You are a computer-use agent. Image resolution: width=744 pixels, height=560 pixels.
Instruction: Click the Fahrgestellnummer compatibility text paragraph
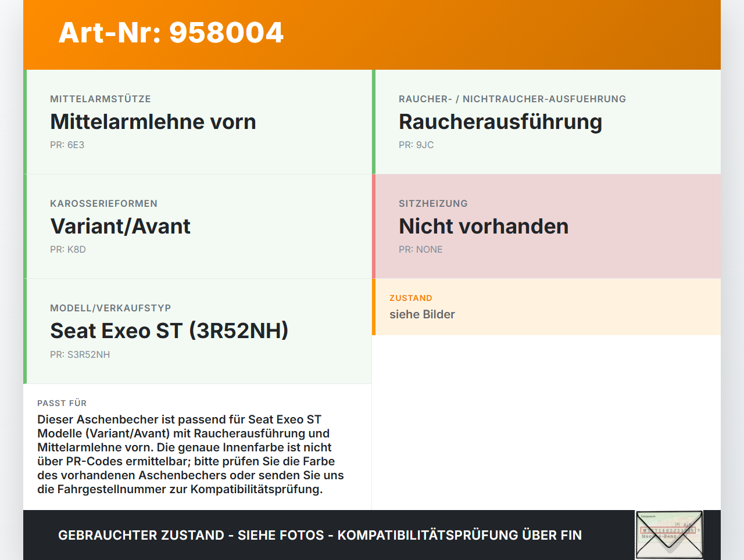pos(191,454)
